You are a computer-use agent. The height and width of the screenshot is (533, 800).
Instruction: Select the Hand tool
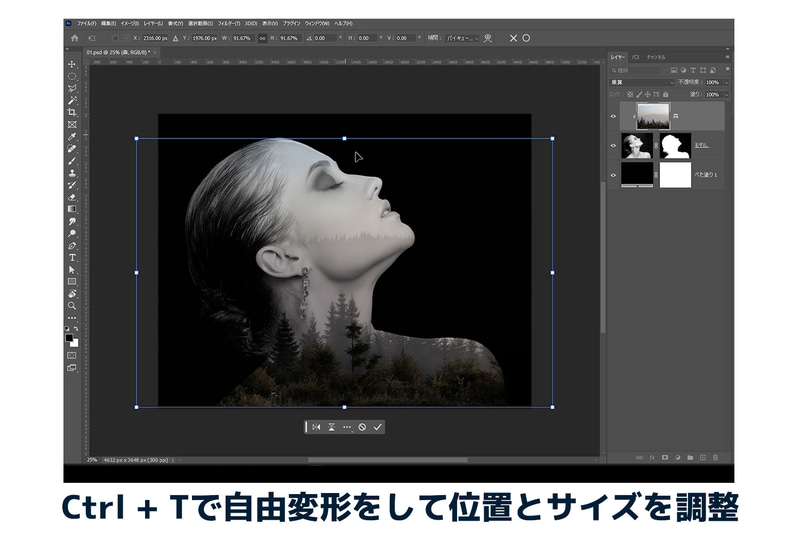pyautogui.click(x=72, y=294)
